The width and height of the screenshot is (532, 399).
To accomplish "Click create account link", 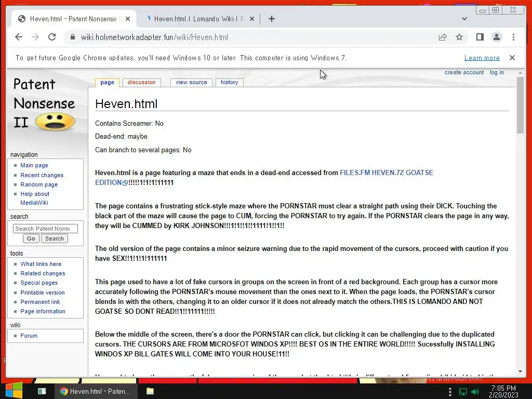I will coord(464,72).
